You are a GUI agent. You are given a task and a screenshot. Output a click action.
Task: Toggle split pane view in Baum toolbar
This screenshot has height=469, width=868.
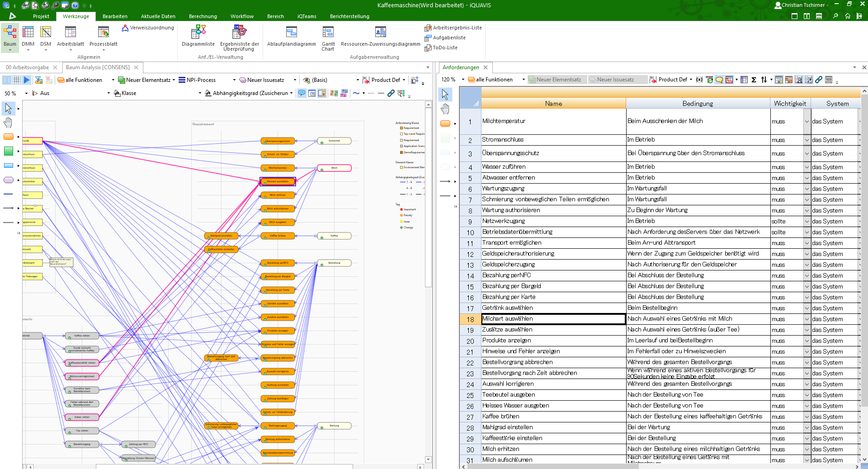point(7,80)
